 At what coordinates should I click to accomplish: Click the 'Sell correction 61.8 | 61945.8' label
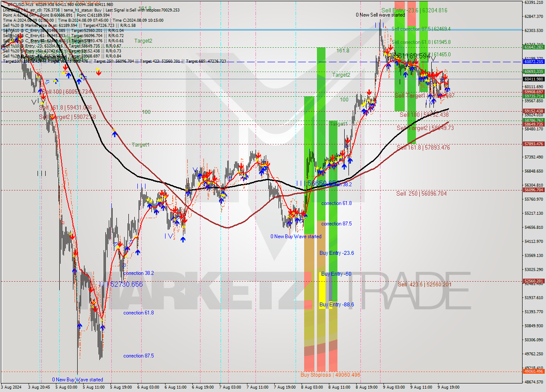point(421,42)
